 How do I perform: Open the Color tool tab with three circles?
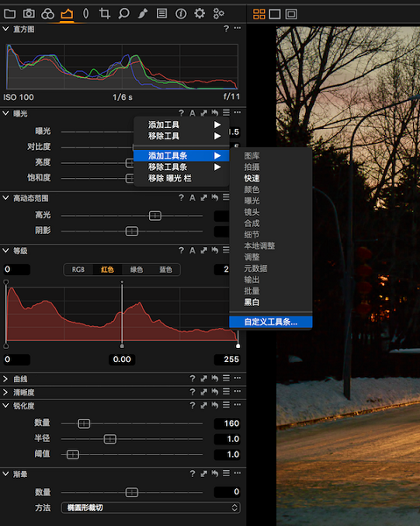(47, 14)
